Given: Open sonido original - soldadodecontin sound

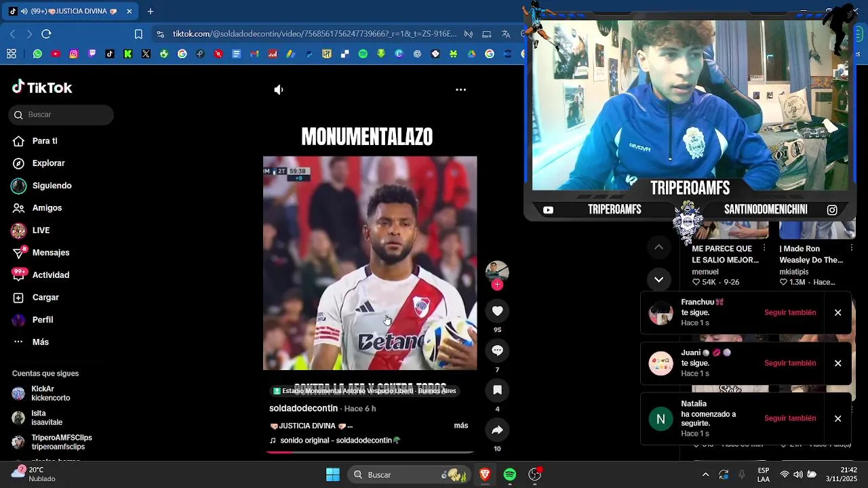Looking at the screenshot, I should (335, 441).
